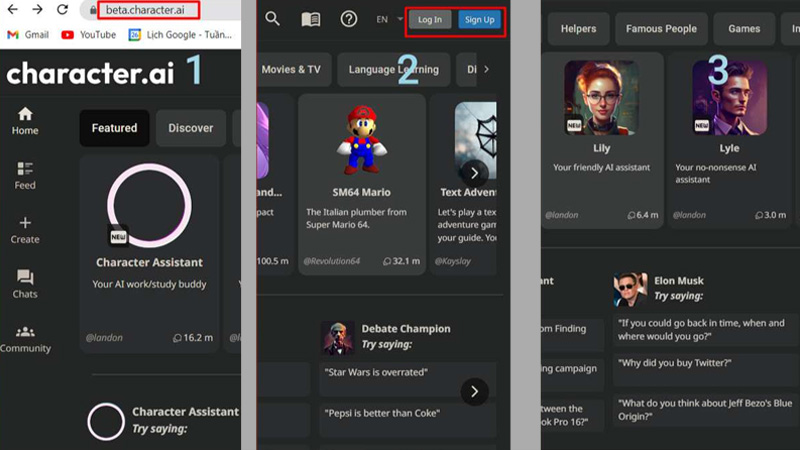Click the @Kayslay creator name
The width and height of the screenshot is (800, 450).
453,261
